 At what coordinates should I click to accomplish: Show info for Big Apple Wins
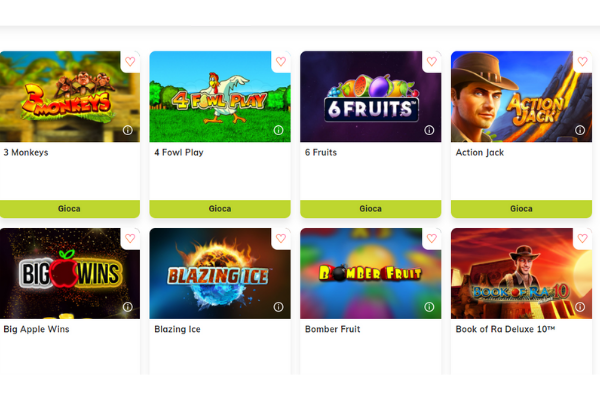128,307
